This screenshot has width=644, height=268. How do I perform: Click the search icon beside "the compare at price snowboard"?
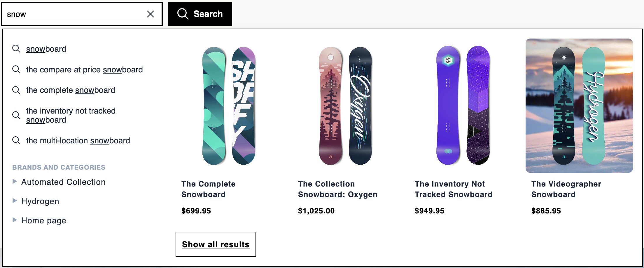[x=16, y=69]
